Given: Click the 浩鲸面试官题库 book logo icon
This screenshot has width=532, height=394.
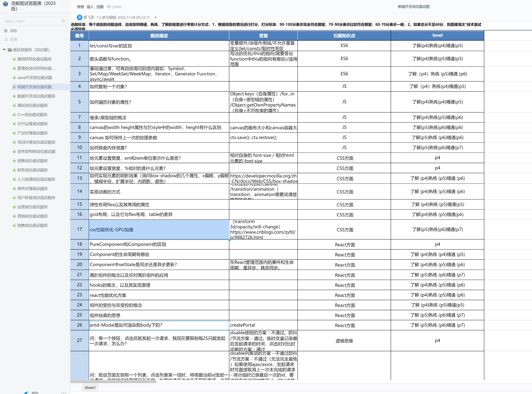Looking at the screenshot, I should [x=5, y=4].
